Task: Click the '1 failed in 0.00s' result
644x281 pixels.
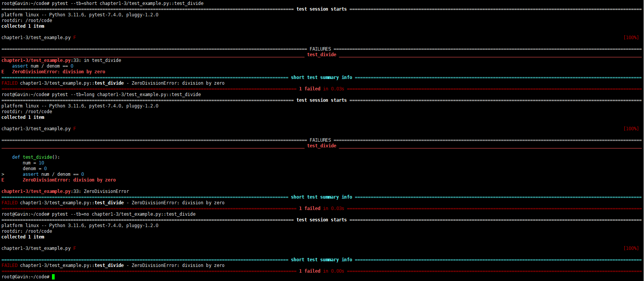Action: (x=321, y=271)
